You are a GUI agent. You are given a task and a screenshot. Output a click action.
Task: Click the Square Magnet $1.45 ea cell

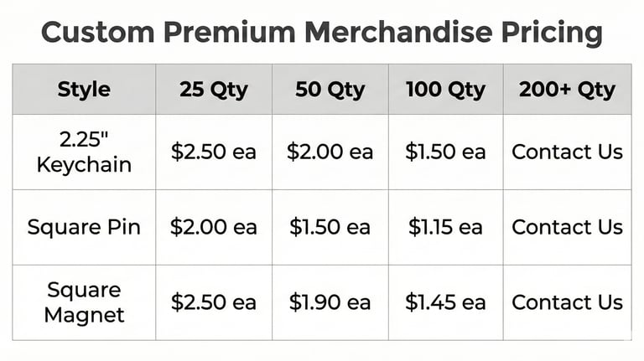pos(445,302)
